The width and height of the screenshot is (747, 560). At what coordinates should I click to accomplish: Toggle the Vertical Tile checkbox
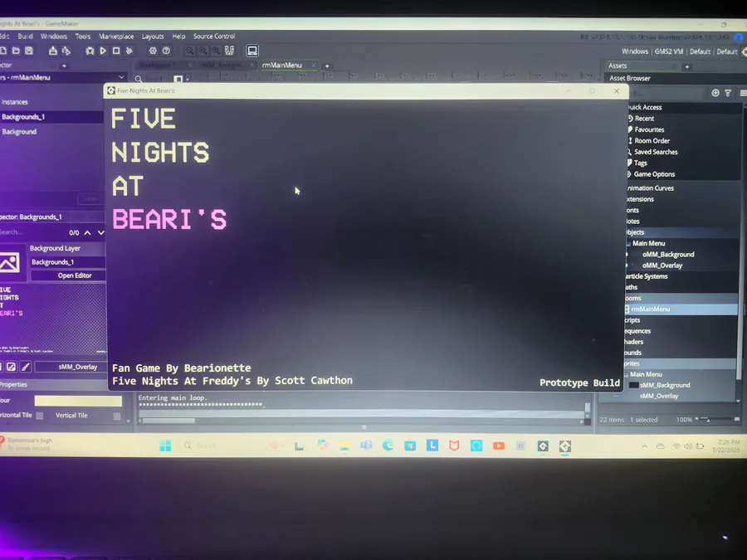(x=117, y=416)
